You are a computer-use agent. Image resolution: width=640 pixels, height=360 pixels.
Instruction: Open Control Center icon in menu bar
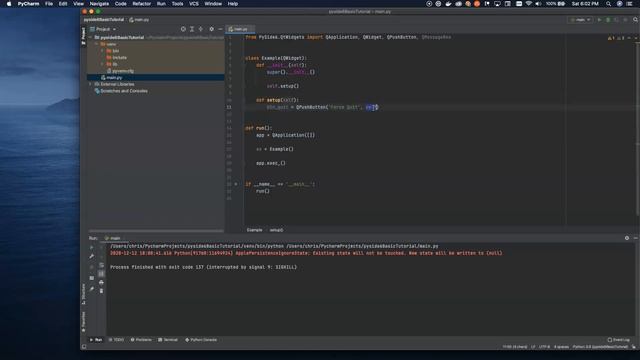tap(629, 4)
